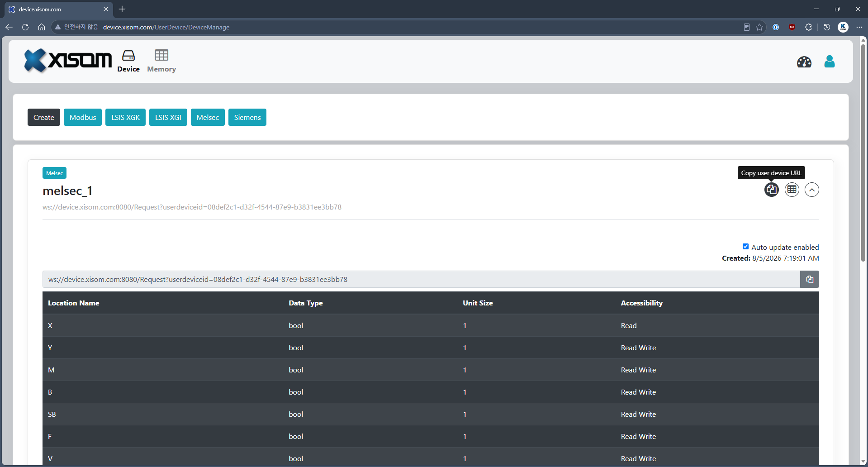Select location name X in table
This screenshot has height=467, width=868.
pyautogui.click(x=50, y=325)
